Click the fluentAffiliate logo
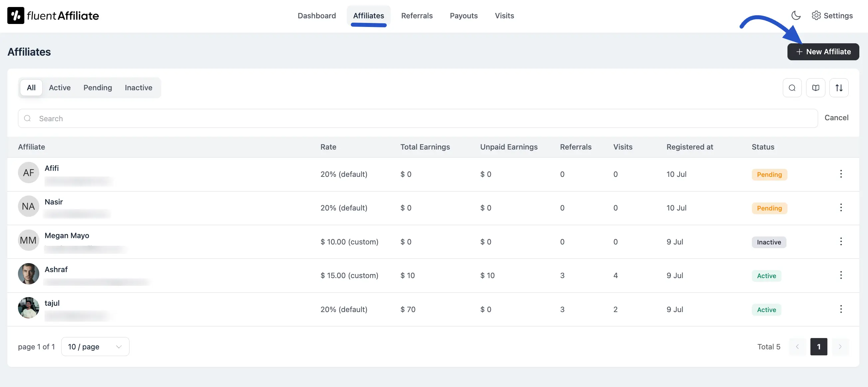The height and width of the screenshot is (387, 868). (x=53, y=16)
